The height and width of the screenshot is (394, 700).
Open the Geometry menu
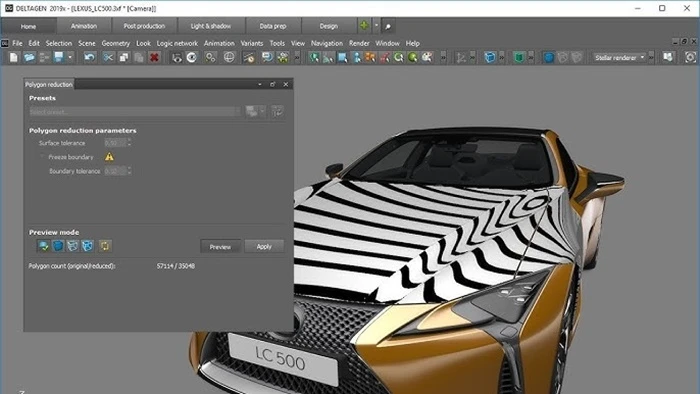(116, 43)
